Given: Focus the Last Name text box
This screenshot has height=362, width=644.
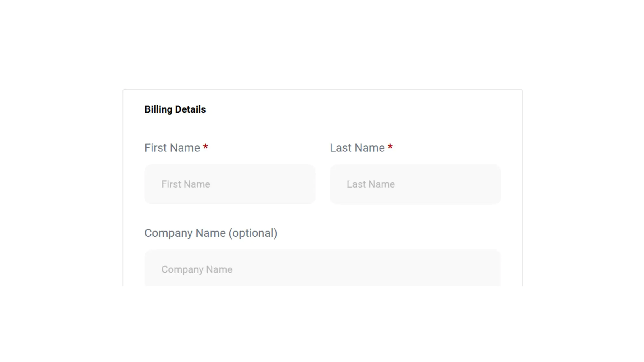Looking at the screenshot, I should pos(415,184).
